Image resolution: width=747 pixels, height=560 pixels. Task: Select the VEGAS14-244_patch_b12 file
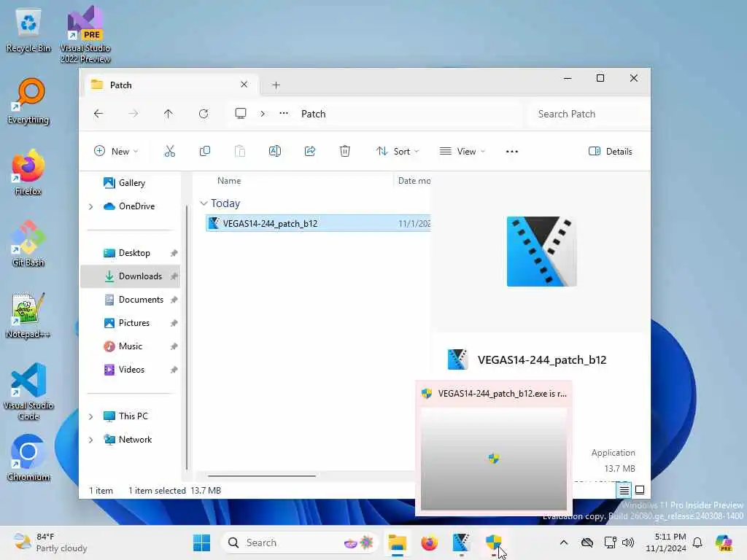(318, 223)
